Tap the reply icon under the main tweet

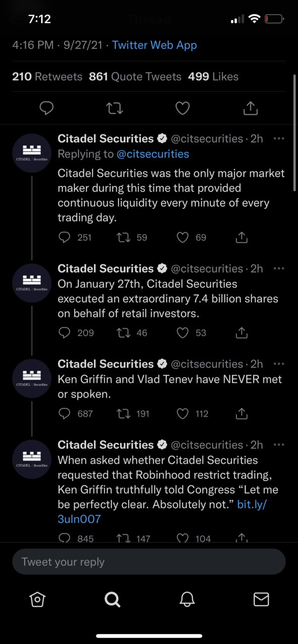47,108
